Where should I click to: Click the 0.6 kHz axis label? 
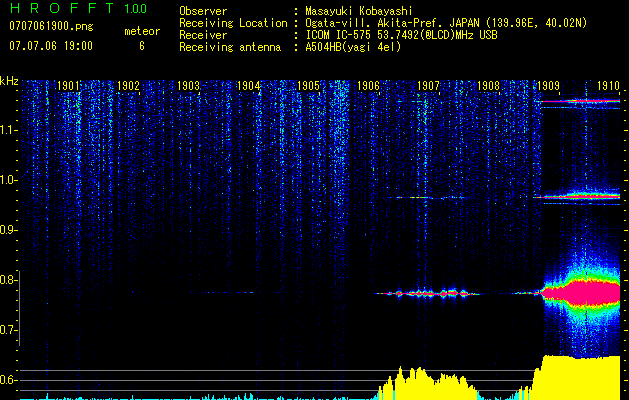coord(8,380)
